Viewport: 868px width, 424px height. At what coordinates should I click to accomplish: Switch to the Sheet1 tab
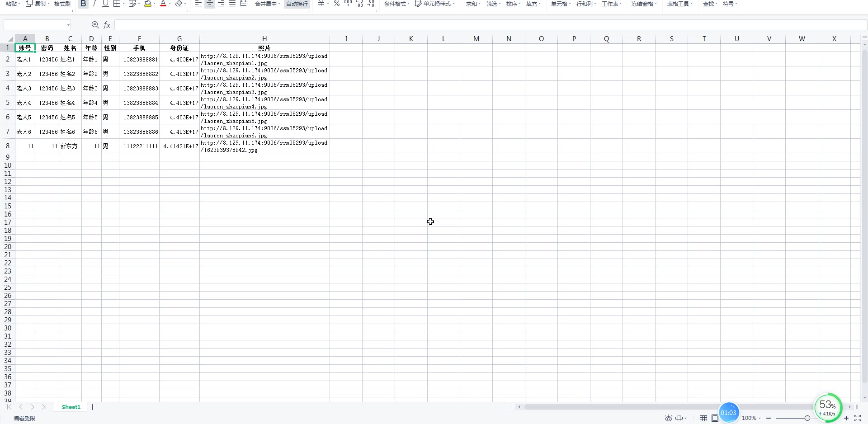tap(71, 407)
